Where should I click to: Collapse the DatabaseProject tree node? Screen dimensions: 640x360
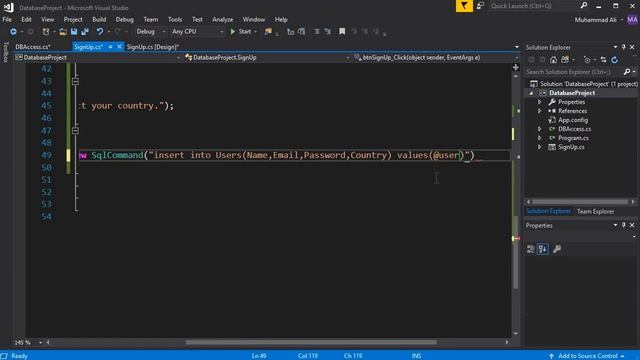click(531, 93)
